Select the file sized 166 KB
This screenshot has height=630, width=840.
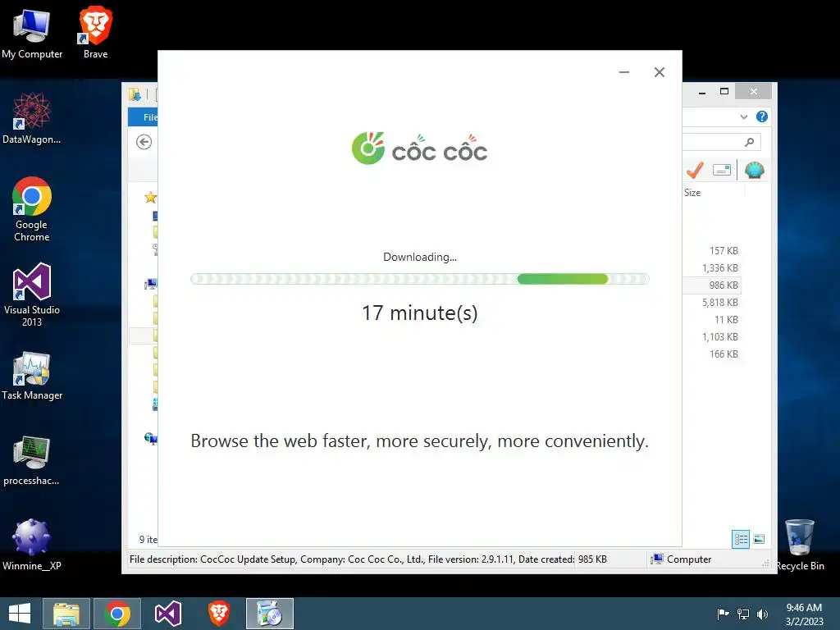[x=724, y=354]
